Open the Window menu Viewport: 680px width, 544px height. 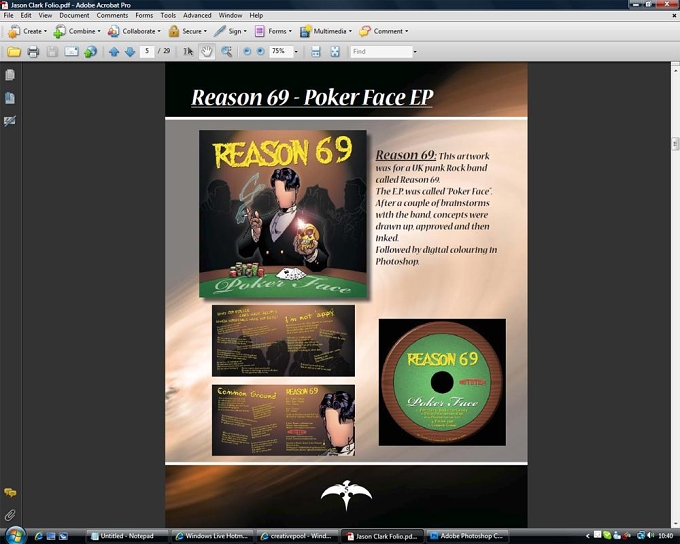tap(230, 15)
